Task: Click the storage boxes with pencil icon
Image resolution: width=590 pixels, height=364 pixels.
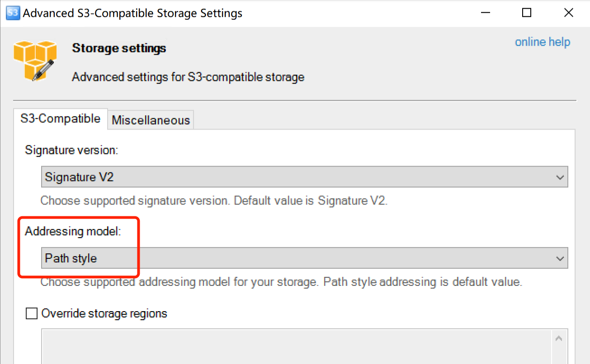Action: [x=35, y=61]
